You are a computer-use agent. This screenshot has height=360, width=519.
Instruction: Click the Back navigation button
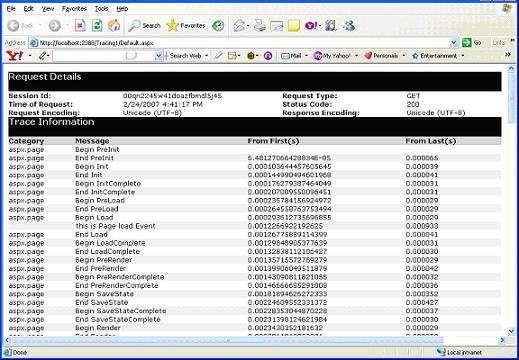pyautogui.click(x=21, y=26)
